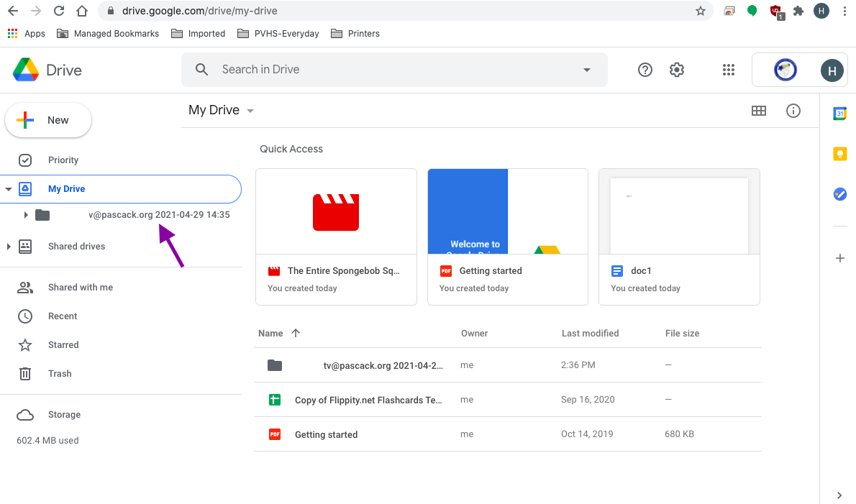Click the school organization logo
856x504 pixels.
tap(785, 70)
